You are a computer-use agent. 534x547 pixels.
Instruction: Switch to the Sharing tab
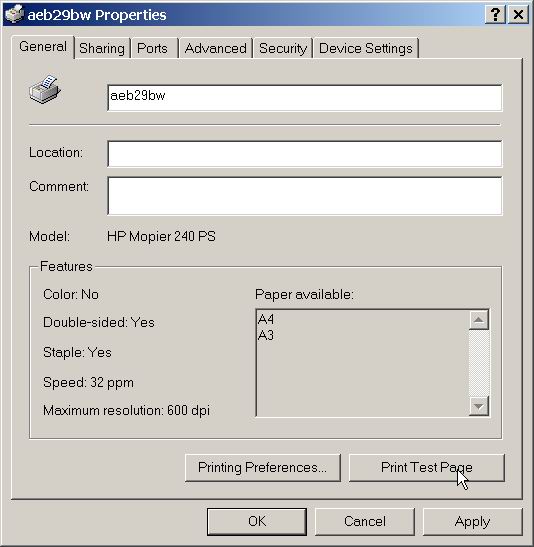click(x=102, y=48)
